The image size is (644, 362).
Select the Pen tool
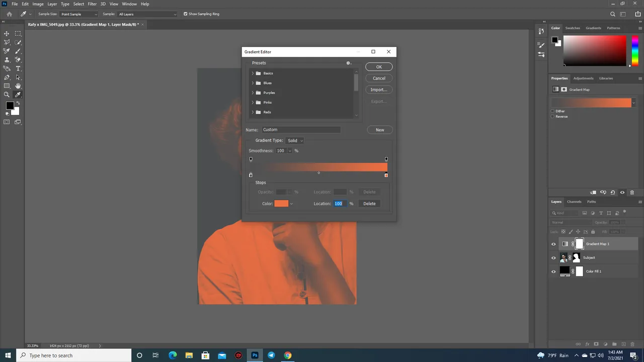pos(7,77)
